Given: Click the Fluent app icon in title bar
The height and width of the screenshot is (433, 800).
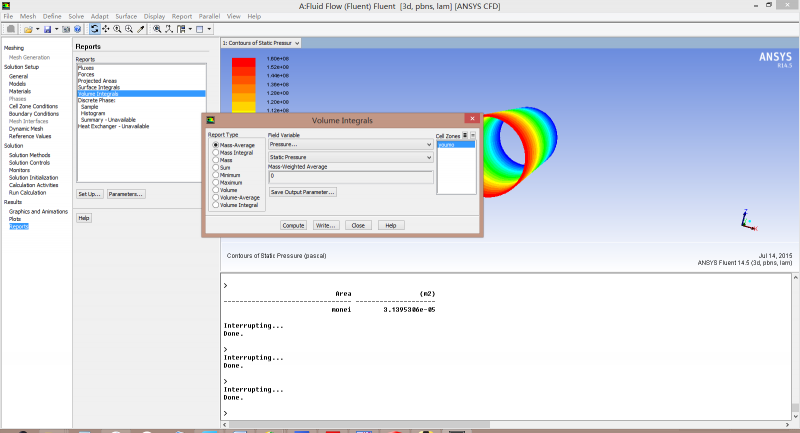Looking at the screenshot, I should click(x=6, y=6).
